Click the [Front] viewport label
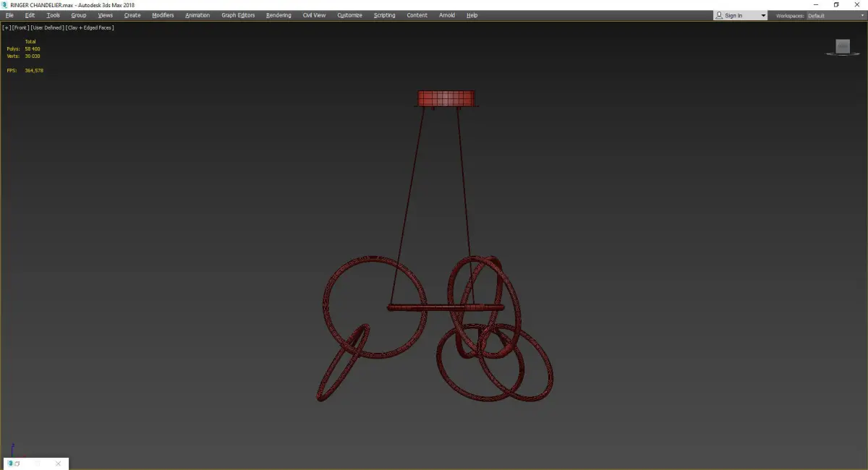 [x=20, y=27]
